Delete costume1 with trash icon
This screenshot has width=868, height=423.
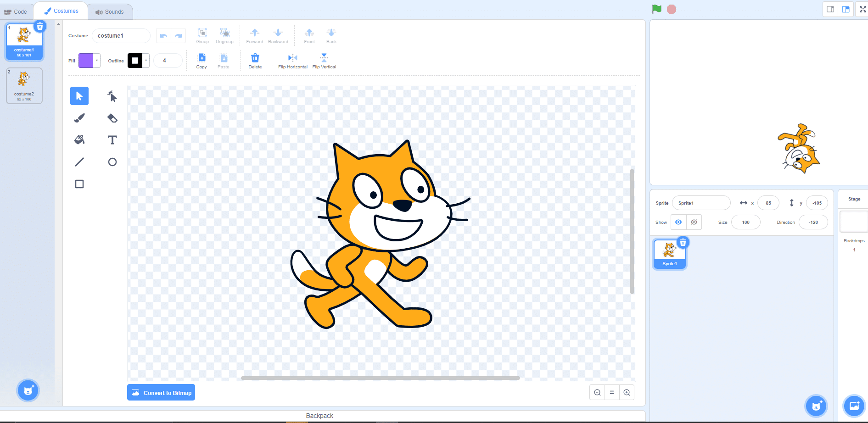click(40, 27)
